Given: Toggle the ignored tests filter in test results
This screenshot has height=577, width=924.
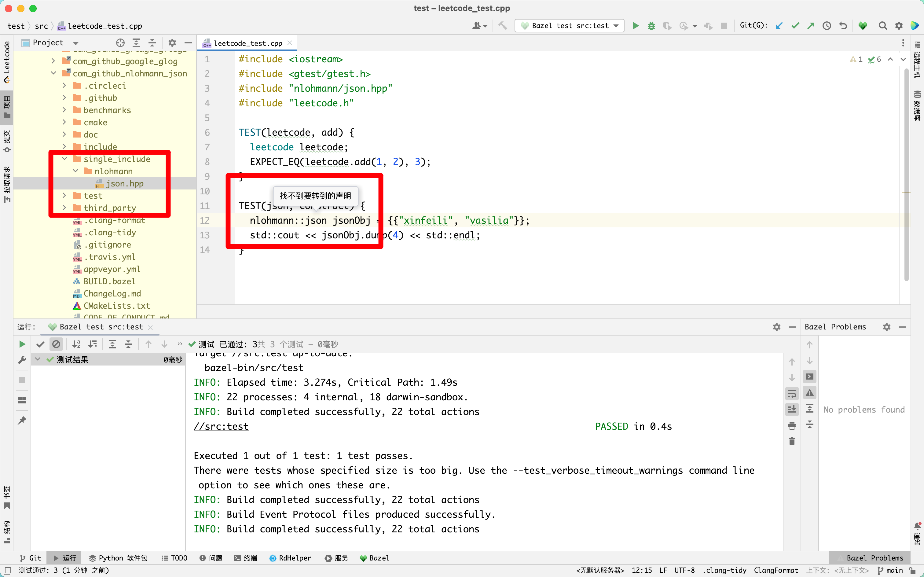Looking at the screenshot, I should coord(57,344).
